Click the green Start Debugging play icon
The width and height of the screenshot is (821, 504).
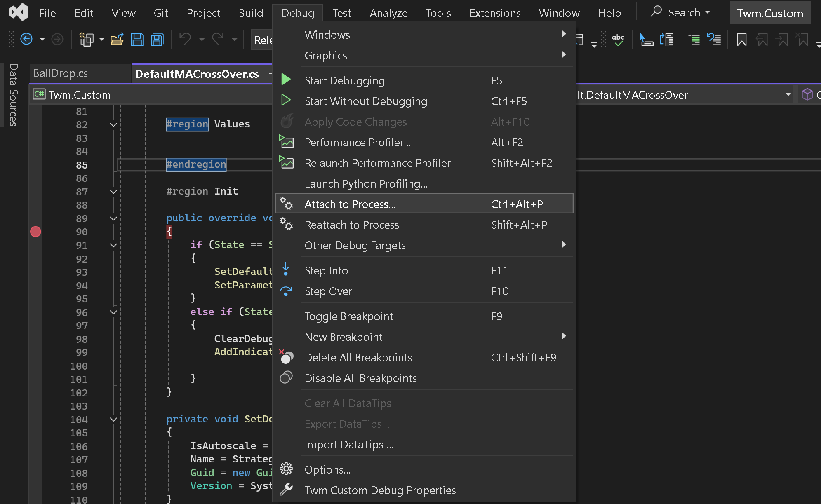click(286, 80)
